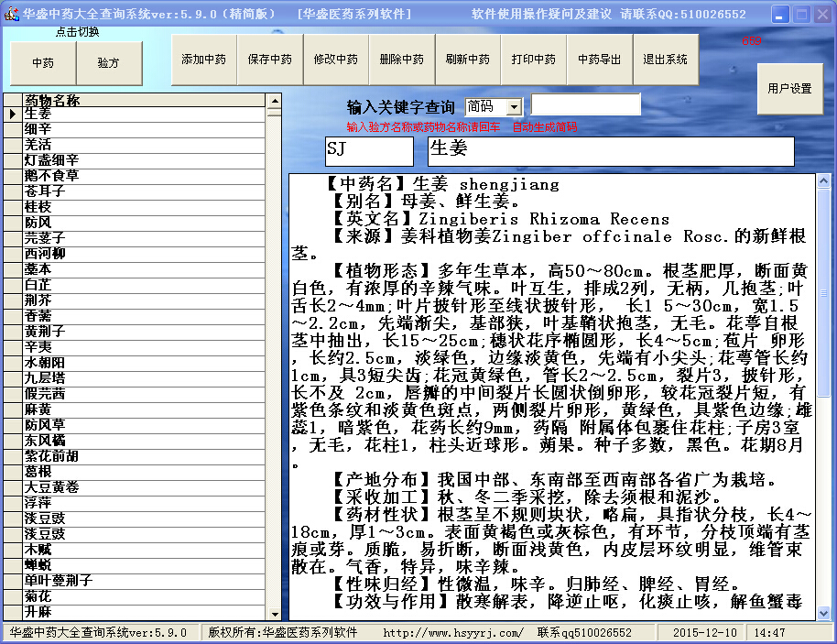The height and width of the screenshot is (644, 837).
Task: Select 升麻 in the drug list
Action: click(144, 611)
